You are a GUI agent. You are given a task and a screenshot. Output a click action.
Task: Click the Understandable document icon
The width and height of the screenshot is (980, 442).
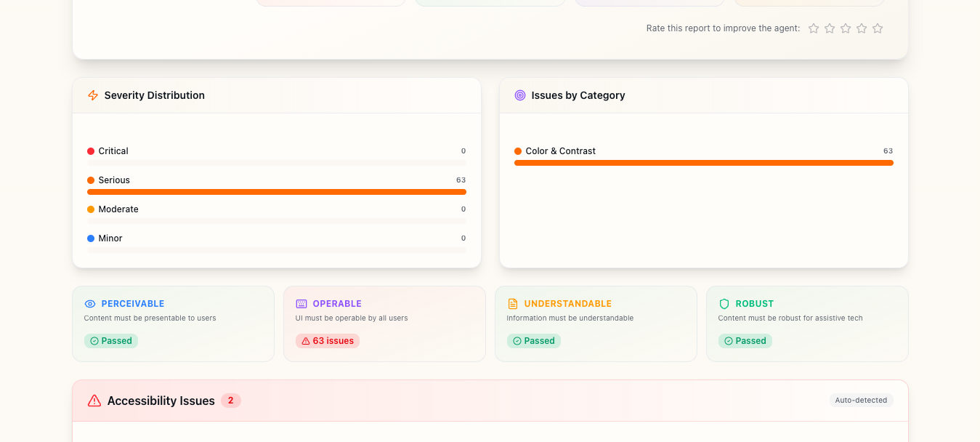pos(513,304)
